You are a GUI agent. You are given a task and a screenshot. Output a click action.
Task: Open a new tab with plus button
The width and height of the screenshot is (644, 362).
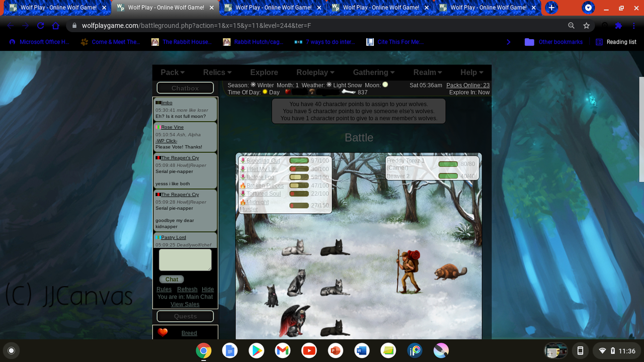[x=551, y=8]
